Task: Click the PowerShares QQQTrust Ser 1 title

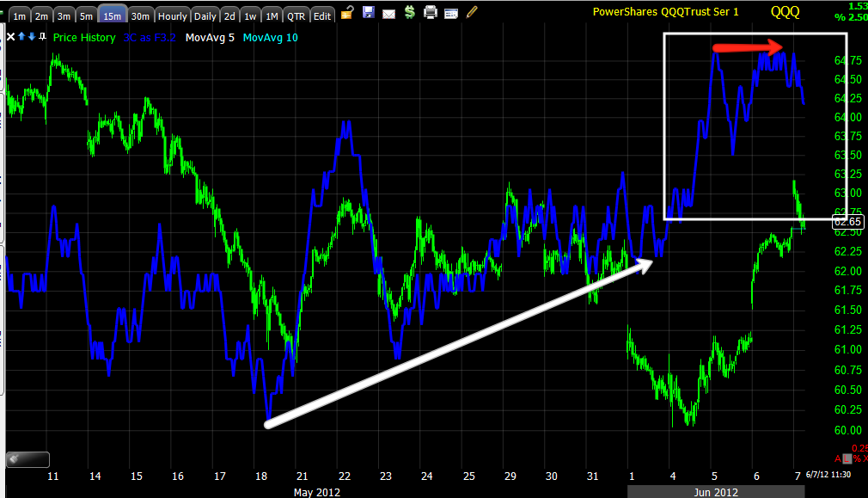Action: click(665, 12)
